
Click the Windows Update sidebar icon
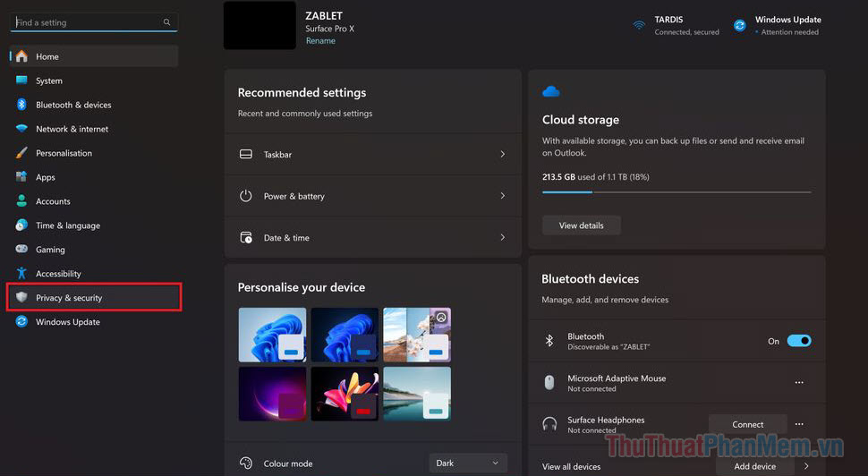[21, 321]
